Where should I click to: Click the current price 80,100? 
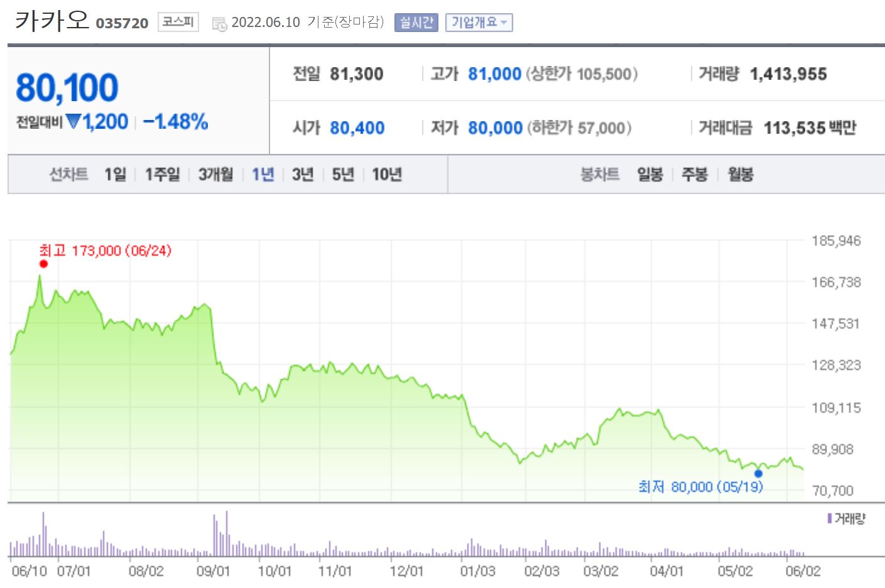click(67, 87)
